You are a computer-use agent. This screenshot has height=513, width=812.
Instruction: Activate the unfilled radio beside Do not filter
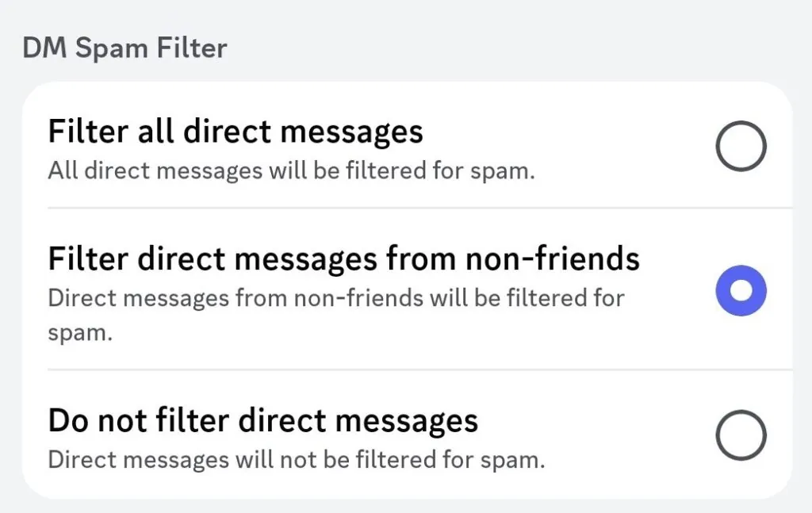click(x=741, y=435)
